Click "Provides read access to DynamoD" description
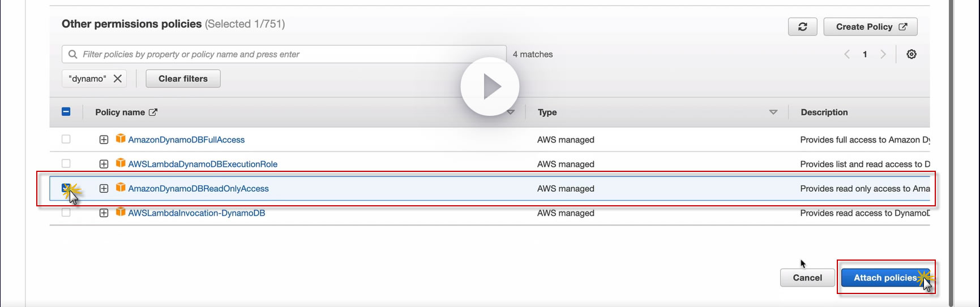 click(x=865, y=213)
